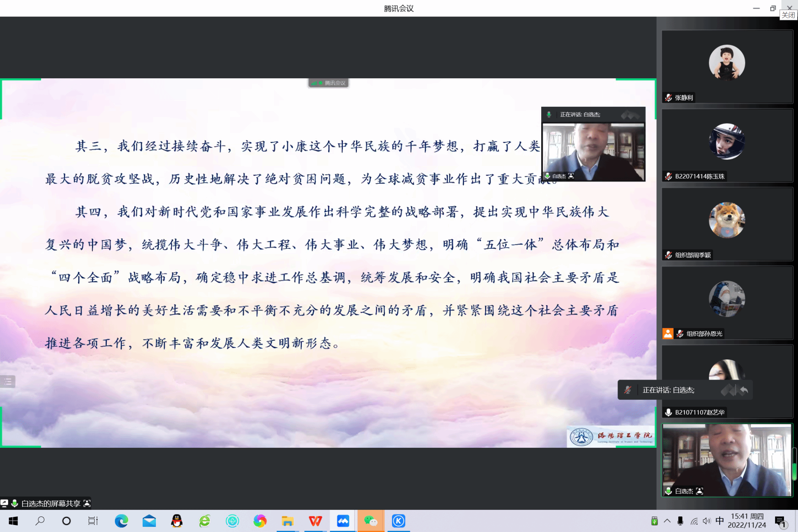Viewport: 798px width, 532px height.
Task: Click 正在讲话: 白选杰 text in upper bar
Action: click(580, 115)
